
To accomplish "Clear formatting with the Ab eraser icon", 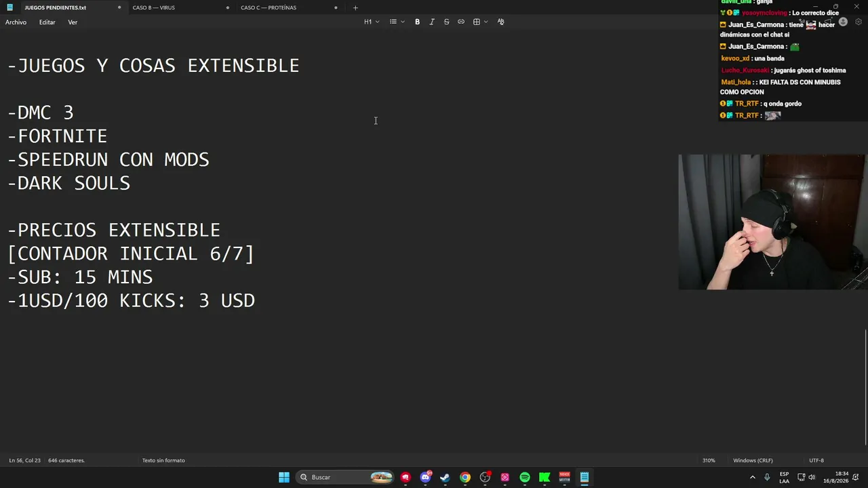I will pos(500,22).
